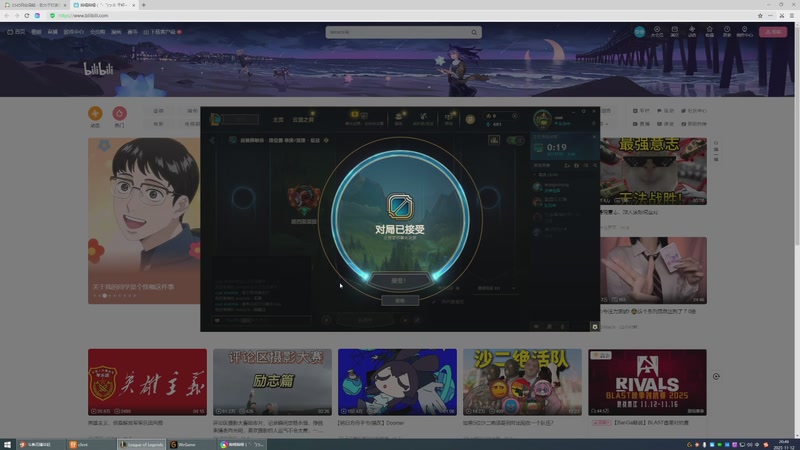800x450 pixels.
Task: Open the Doomer animated character video
Action: point(397,382)
